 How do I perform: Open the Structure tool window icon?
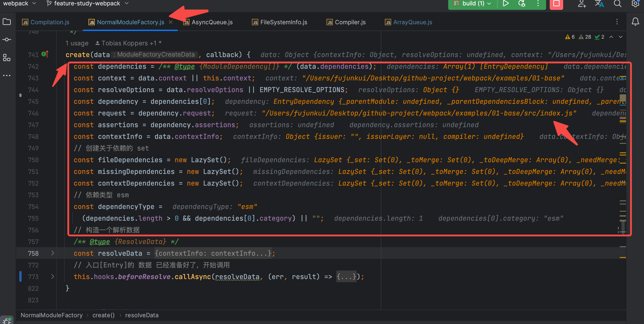[7, 58]
